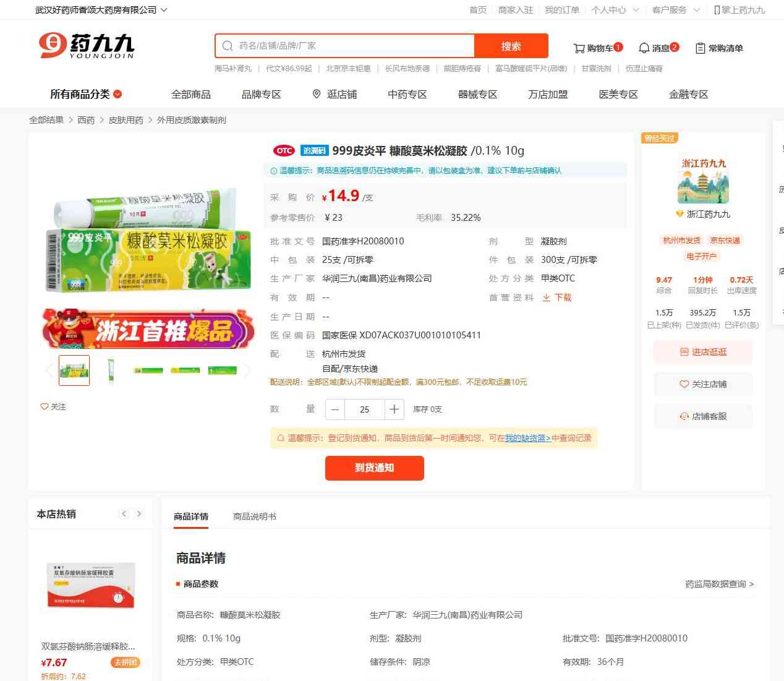Open the 中药专区 menu item

tap(407, 94)
